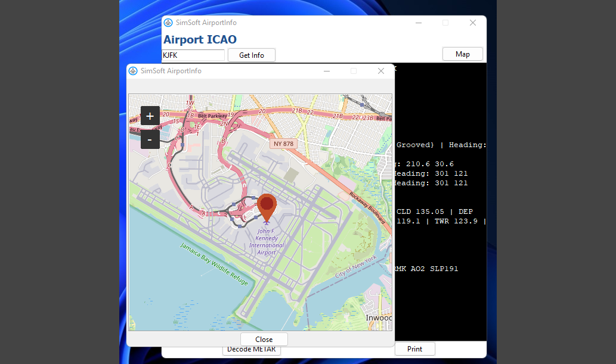Click the red location pin on the map
616x364 pixels.
267,208
